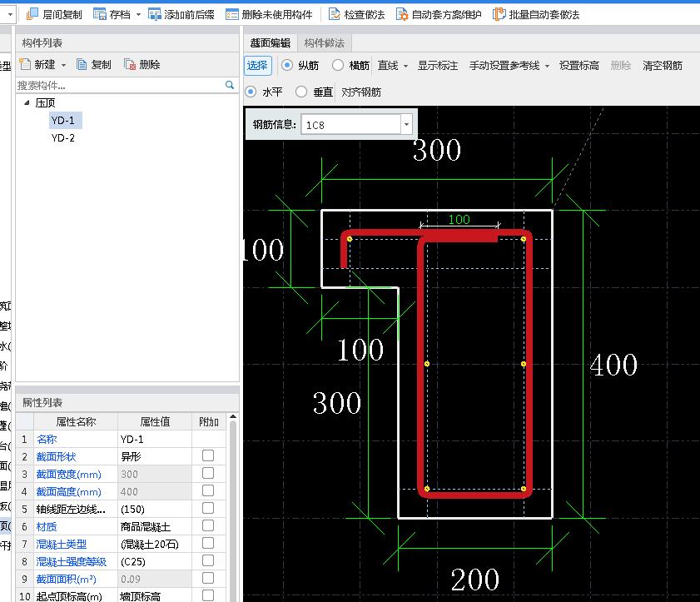This screenshot has width=700, height=602.
Task: Select the 纵筋 radio button
Action: tap(287, 65)
